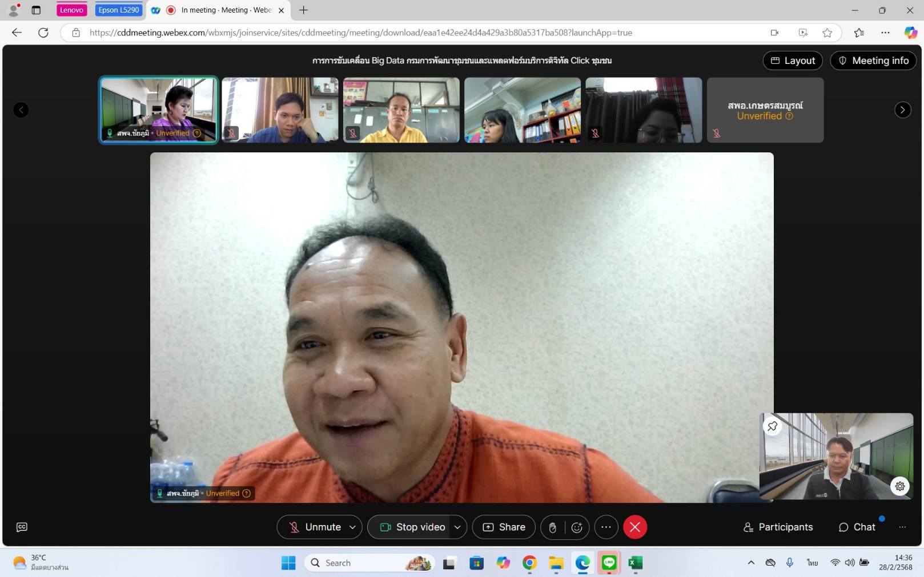The image size is (924, 577).
Task: Stop video camera
Action: coord(412,527)
